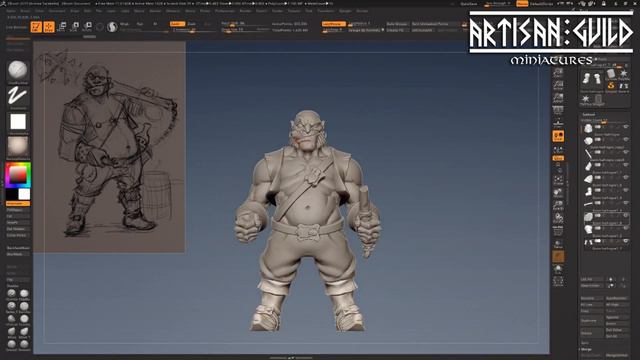Pick a color in the color picker square
The height and width of the screenshot is (360, 640).
coord(18,176)
